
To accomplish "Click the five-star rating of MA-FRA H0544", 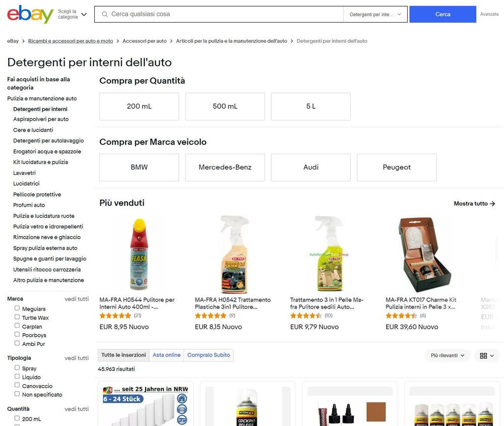I will 115,316.
